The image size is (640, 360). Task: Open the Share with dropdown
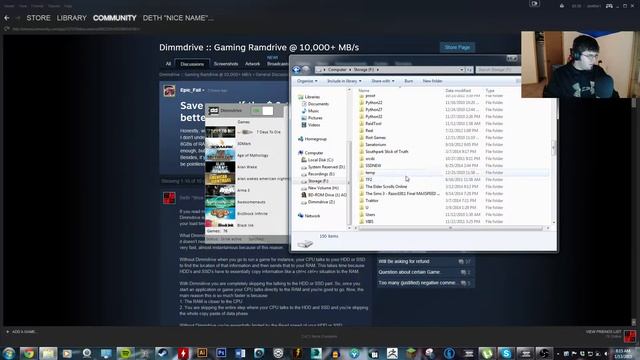coord(383,81)
